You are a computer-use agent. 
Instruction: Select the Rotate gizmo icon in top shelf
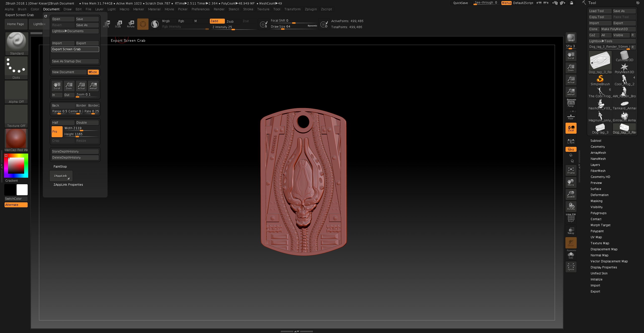click(x=131, y=24)
